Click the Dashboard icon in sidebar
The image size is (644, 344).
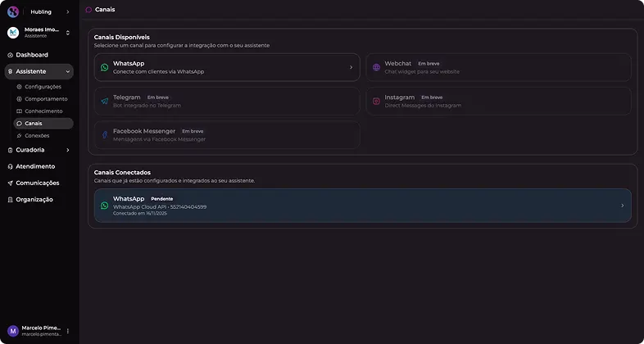pyautogui.click(x=11, y=55)
